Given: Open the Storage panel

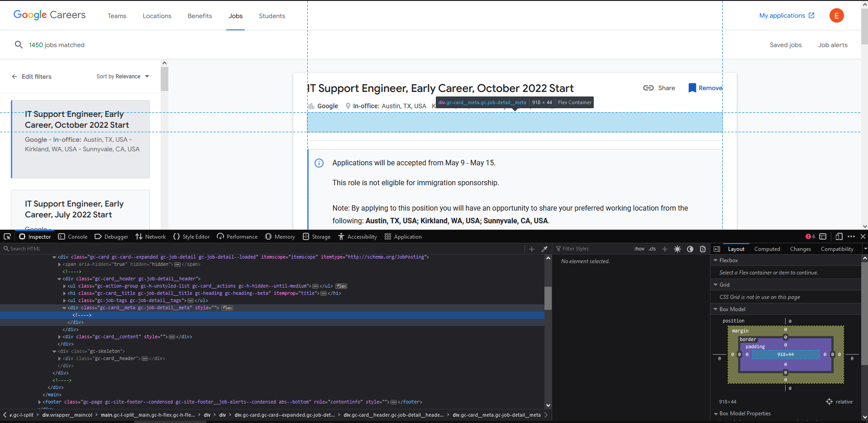Looking at the screenshot, I should [x=317, y=236].
